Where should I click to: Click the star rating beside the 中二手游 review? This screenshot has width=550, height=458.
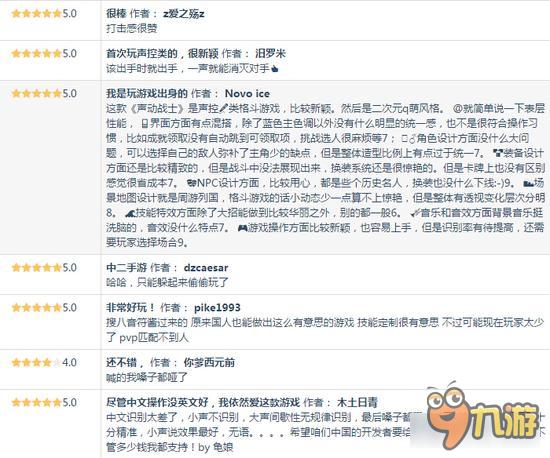(36, 268)
